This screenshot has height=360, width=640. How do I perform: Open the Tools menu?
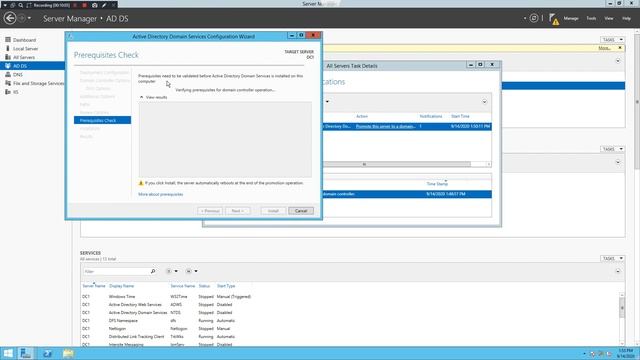[591, 18]
